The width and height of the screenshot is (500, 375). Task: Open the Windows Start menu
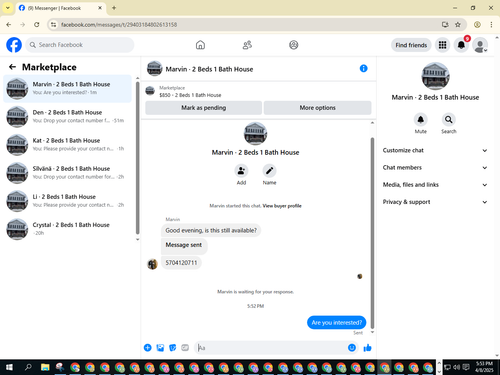(x=9, y=367)
